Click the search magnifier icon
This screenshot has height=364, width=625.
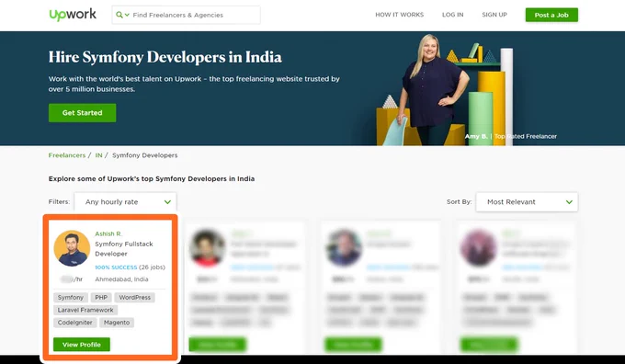(x=119, y=15)
